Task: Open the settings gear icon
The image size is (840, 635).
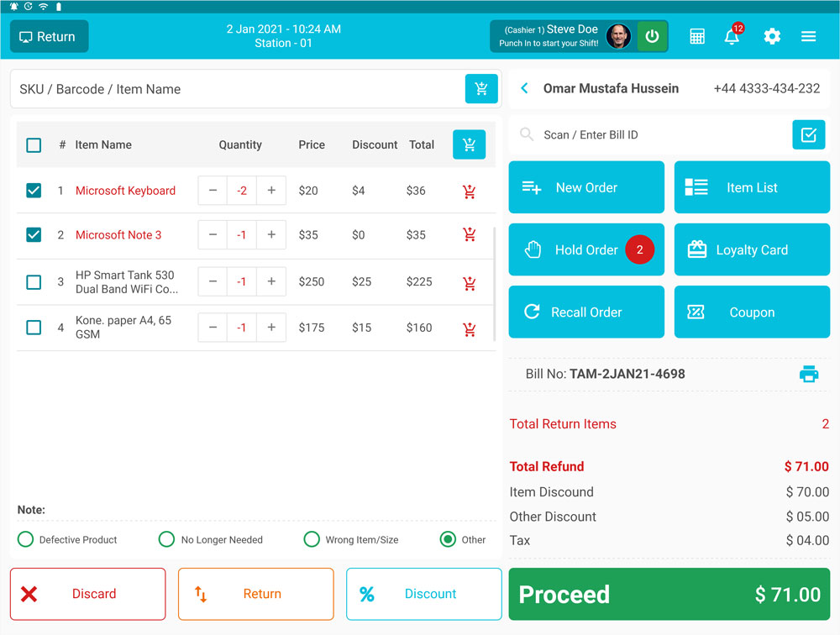Action: click(772, 36)
